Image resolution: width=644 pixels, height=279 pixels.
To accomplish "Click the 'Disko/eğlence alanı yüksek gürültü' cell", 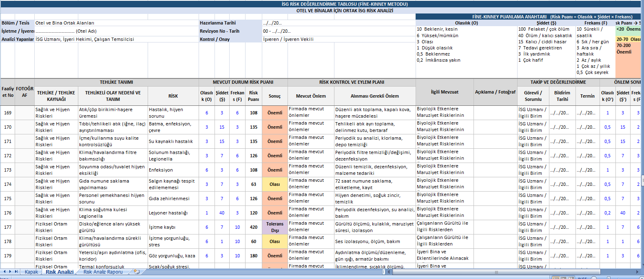I will pos(113,227).
